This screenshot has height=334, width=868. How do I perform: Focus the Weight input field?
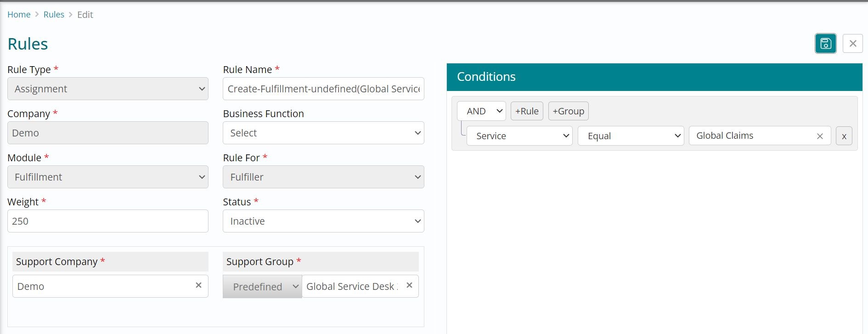coord(107,221)
